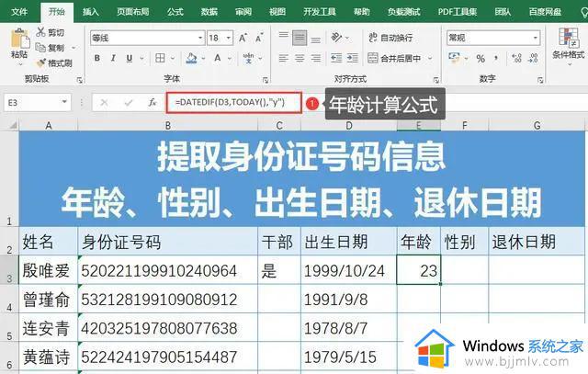The width and height of the screenshot is (588, 374).
Task: Click Merge & Center (合并后居中)
Action: (394, 58)
